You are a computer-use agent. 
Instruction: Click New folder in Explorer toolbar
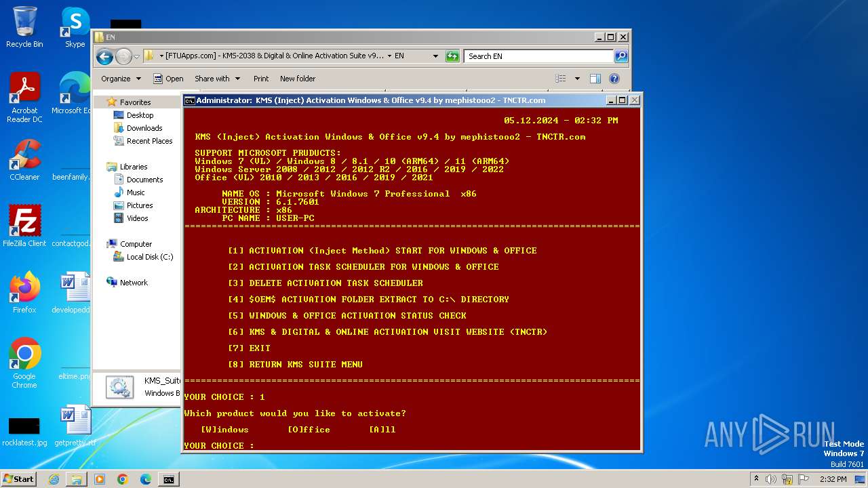298,79
